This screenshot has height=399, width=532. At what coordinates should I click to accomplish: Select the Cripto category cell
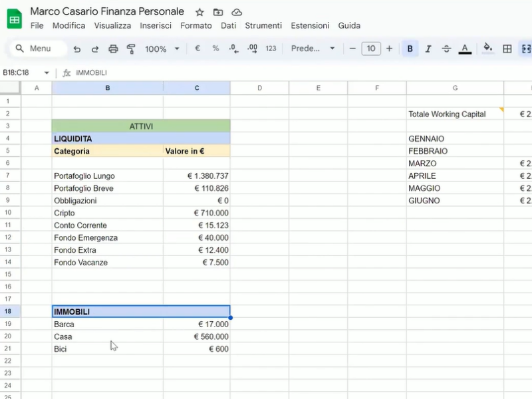click(107, 213)
